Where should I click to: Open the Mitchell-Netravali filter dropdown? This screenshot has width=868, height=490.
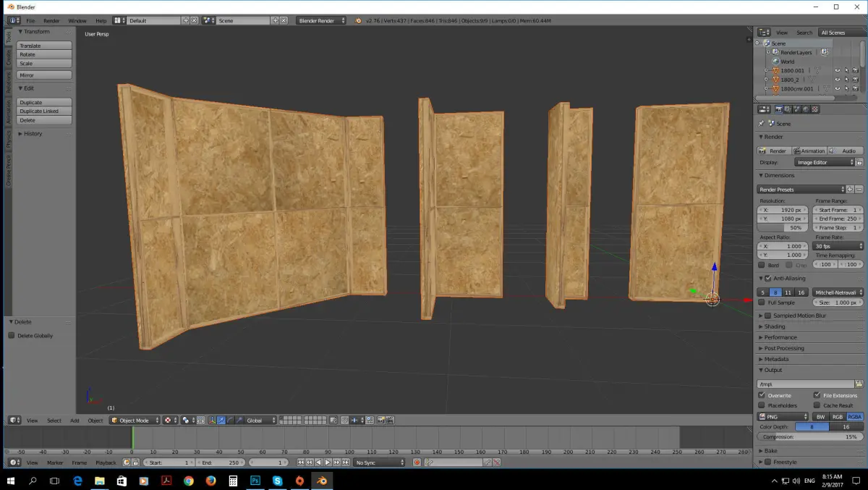click(x=838, y=292)
